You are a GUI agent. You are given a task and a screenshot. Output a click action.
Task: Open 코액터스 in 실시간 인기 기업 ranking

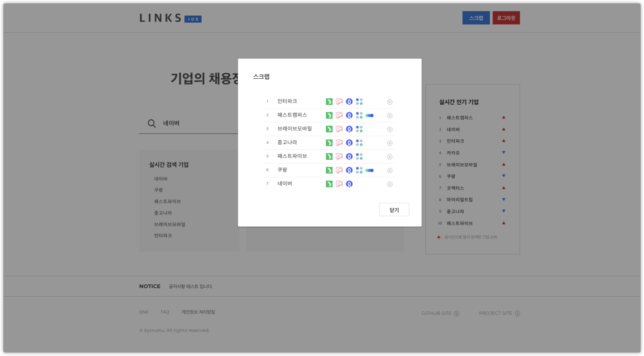455,188
